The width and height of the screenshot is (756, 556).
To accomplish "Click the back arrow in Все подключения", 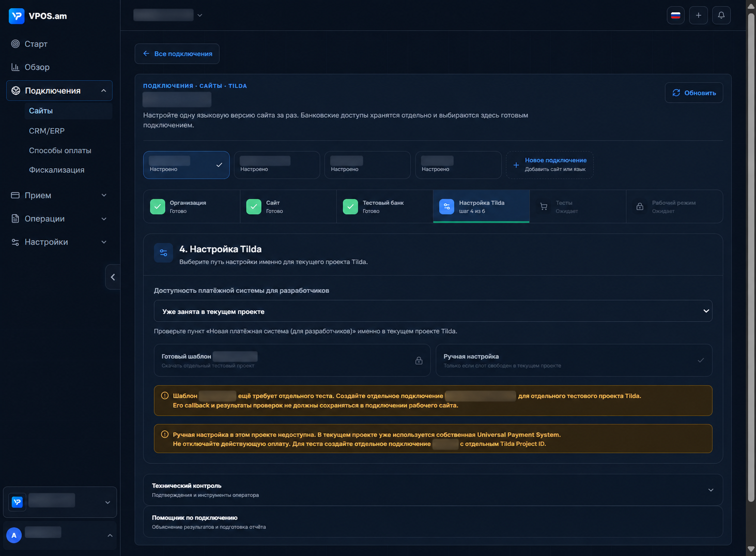I will click(146, 54).
